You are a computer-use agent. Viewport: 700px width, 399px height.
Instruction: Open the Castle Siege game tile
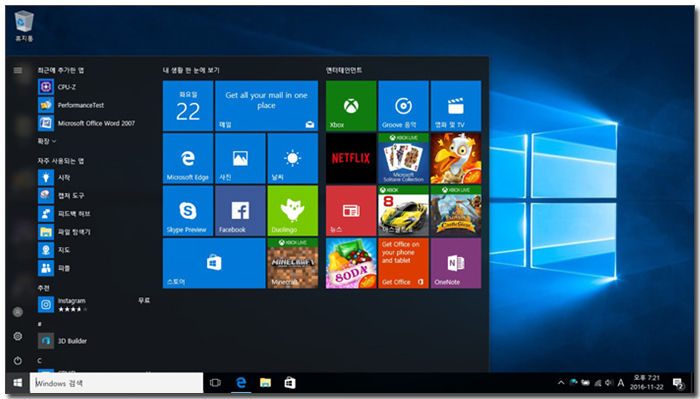[x=456, y=211]
